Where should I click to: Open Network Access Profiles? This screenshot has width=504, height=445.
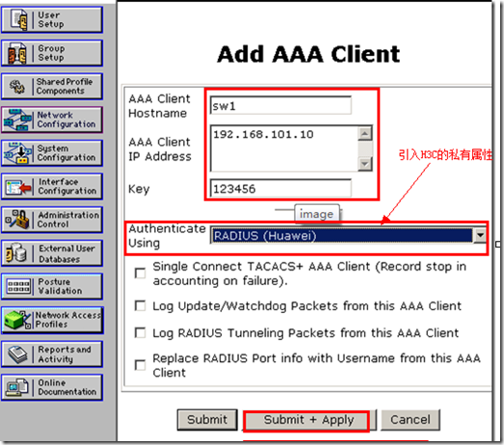point(52,320)
